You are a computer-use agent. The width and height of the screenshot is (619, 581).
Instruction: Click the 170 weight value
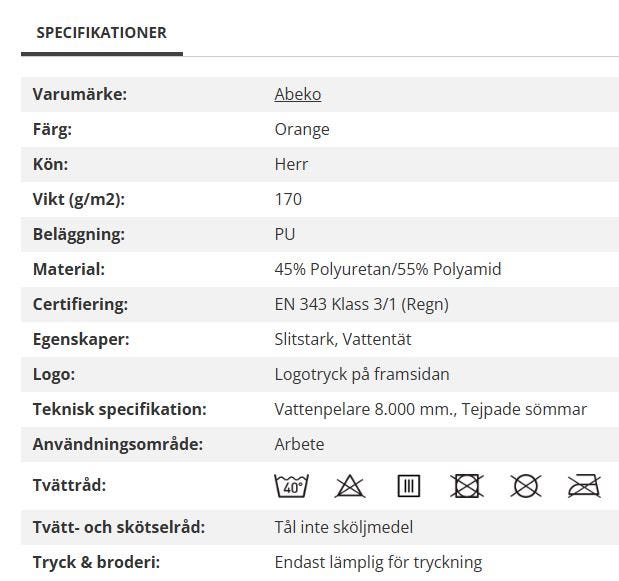click(x=288, y=199)
